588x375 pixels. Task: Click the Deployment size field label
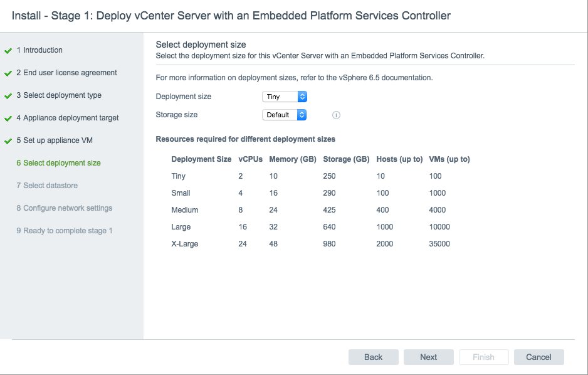pyautogui.click(x=184, y=97)
